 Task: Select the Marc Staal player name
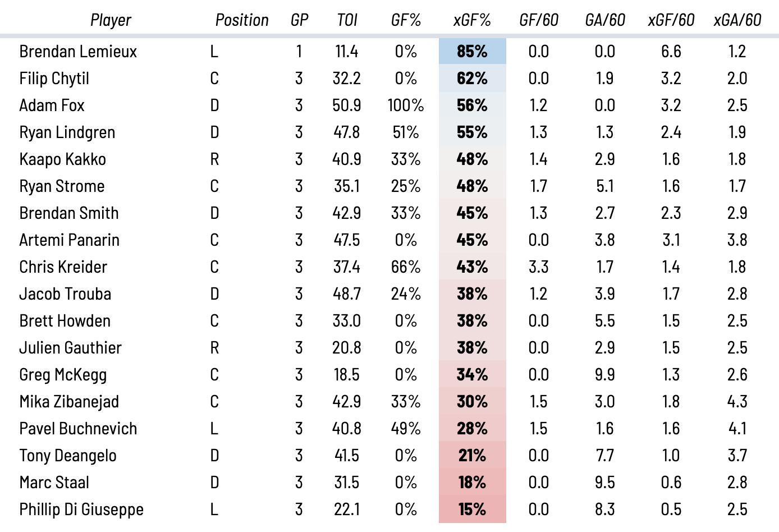(x=54, y=483)
